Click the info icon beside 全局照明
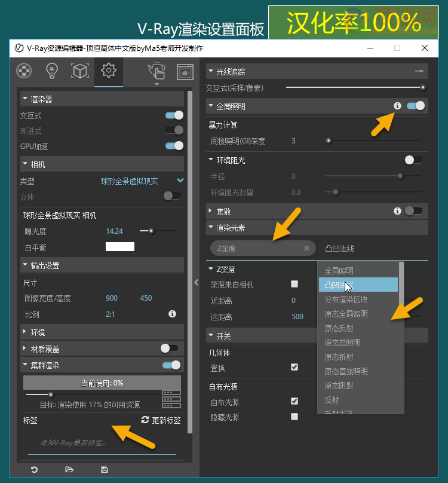Image resolution: width=448 pixels, height=483 pixels. click(397, 106)
